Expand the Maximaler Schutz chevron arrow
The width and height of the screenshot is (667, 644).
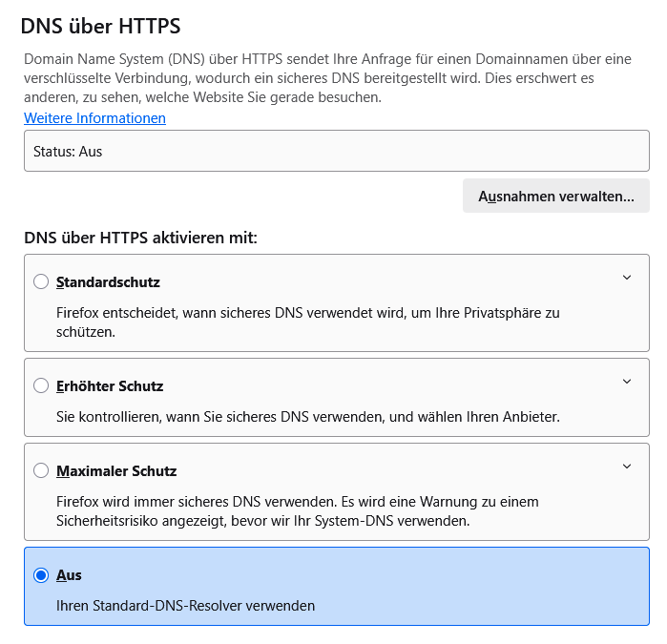pyautogui.click(x=627, y=467)
